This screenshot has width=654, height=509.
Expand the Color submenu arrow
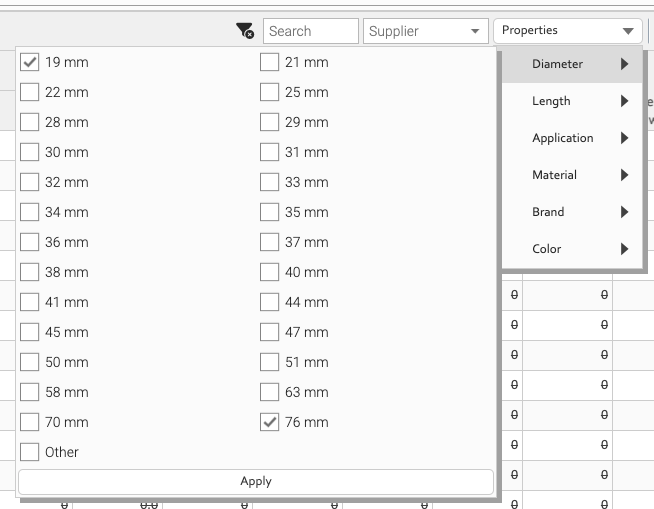click(x=624, y=249)
